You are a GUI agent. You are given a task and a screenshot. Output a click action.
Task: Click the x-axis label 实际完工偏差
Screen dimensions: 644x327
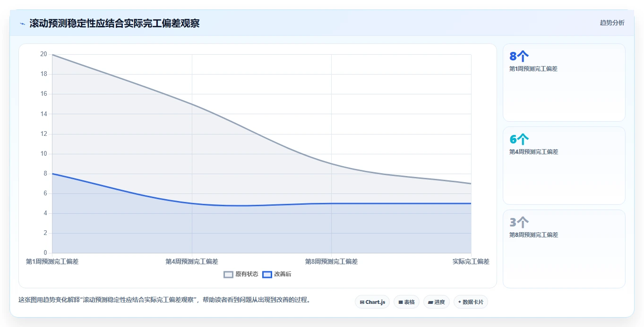(471, 261)
